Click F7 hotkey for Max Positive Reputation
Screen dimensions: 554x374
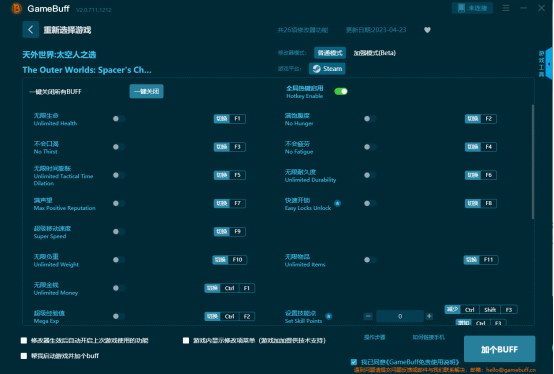[x=230, y=203]
